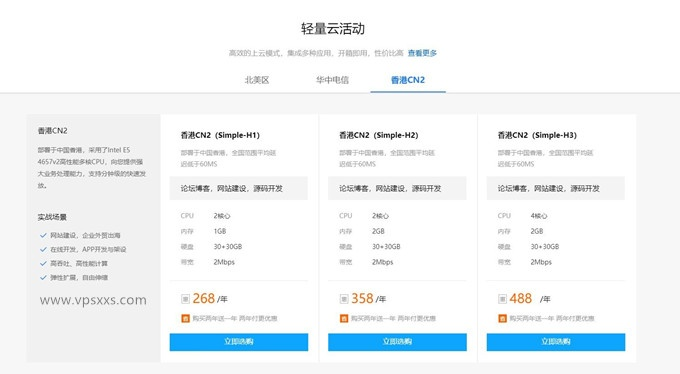This screenshot has width=680, height=374.
Task: Select the 香港CN2 tab
Action: [x=408, y=80]
